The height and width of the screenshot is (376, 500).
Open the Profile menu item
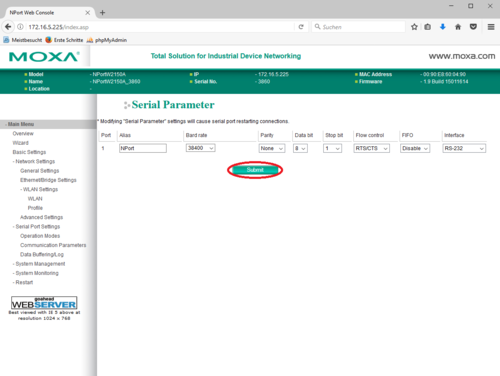(35, 208)
